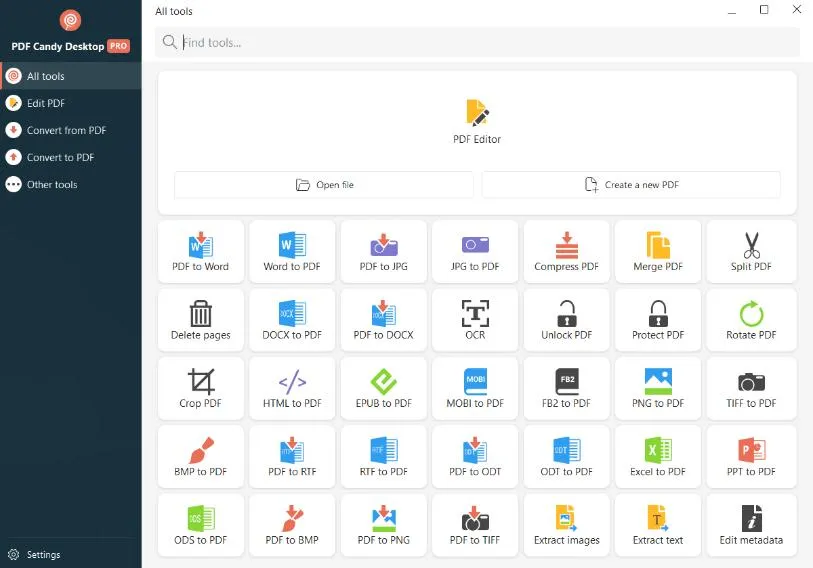Close the PDF Candy window
The height and width of the screenshot is (568, 813).
click(x=797, y=9)
